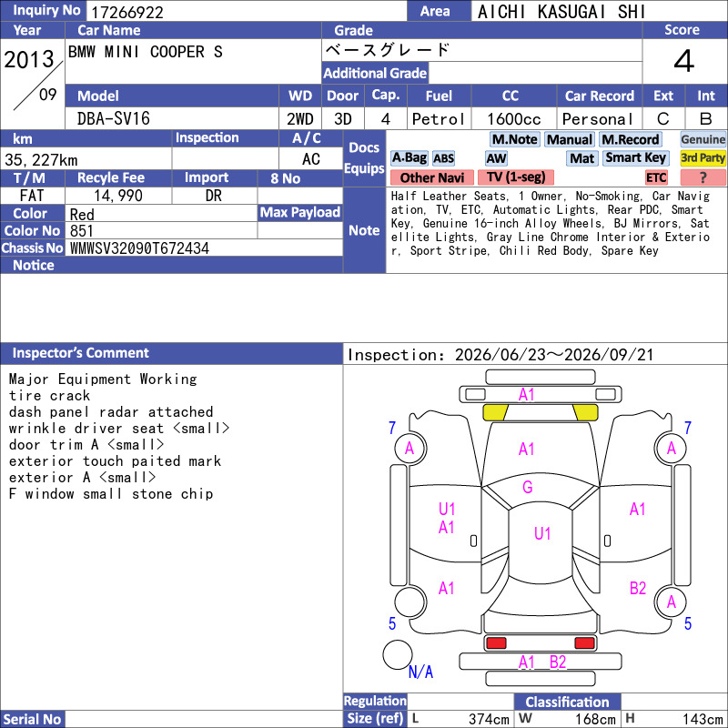The image size is (728, 728).
Task: Select the ABS equipment badge
Action: coord(443,158)
